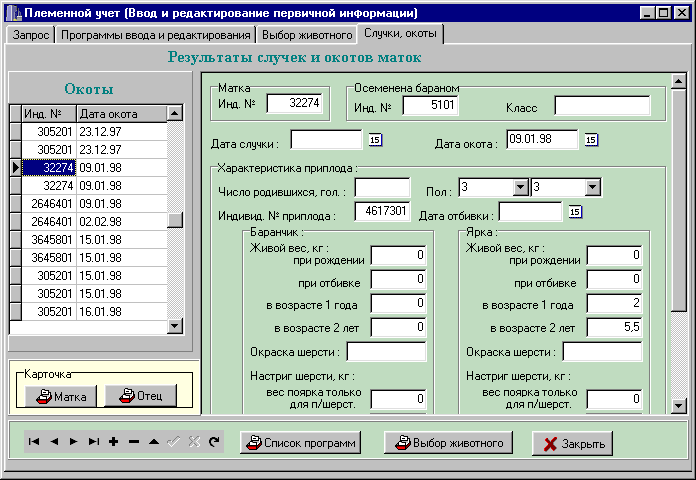The image size is (696, 480).
Task: Go to the first record in navigator
Action: pos(34,442)
